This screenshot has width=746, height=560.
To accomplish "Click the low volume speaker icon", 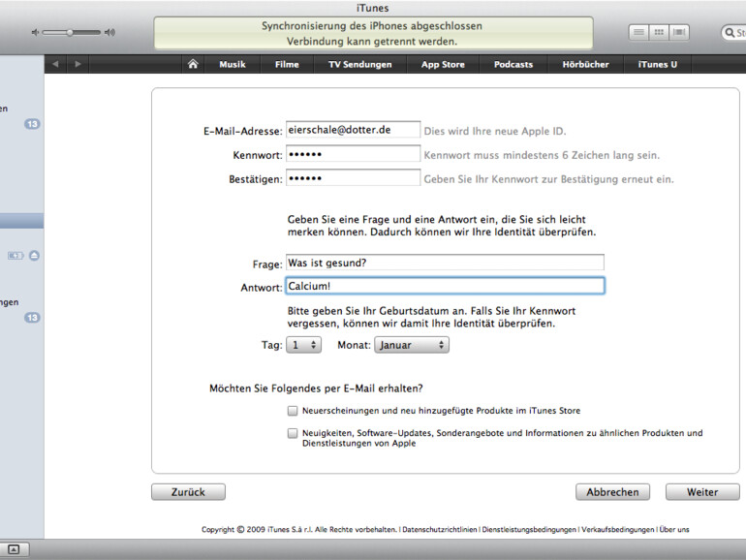I will coord(35,32).
